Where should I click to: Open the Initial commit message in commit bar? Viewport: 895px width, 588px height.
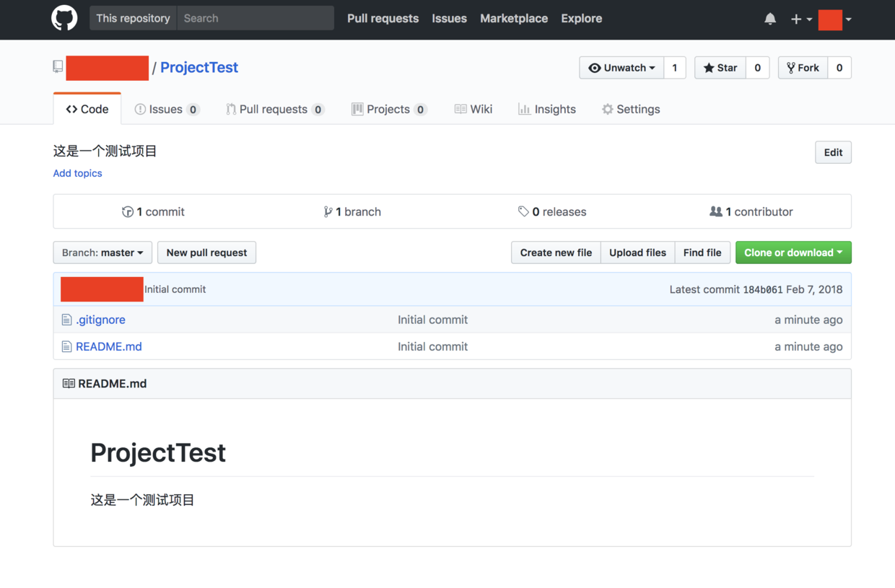(175, 289)
